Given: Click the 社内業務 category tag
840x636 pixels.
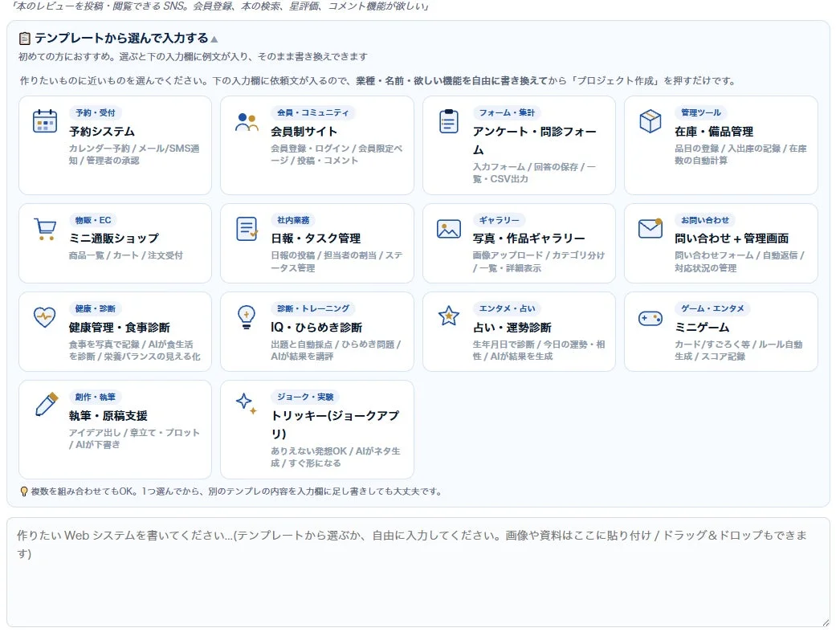Looking at the screenshot, I should point(293,220).
